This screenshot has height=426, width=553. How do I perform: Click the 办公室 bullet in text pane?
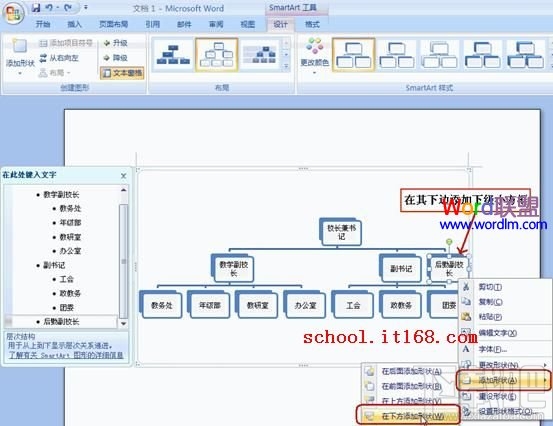70,251
